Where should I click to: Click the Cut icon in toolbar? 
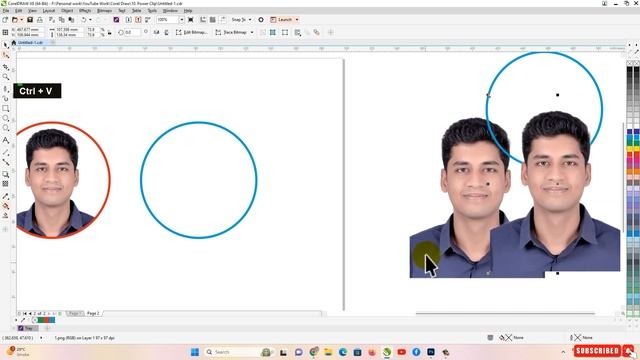52,20
